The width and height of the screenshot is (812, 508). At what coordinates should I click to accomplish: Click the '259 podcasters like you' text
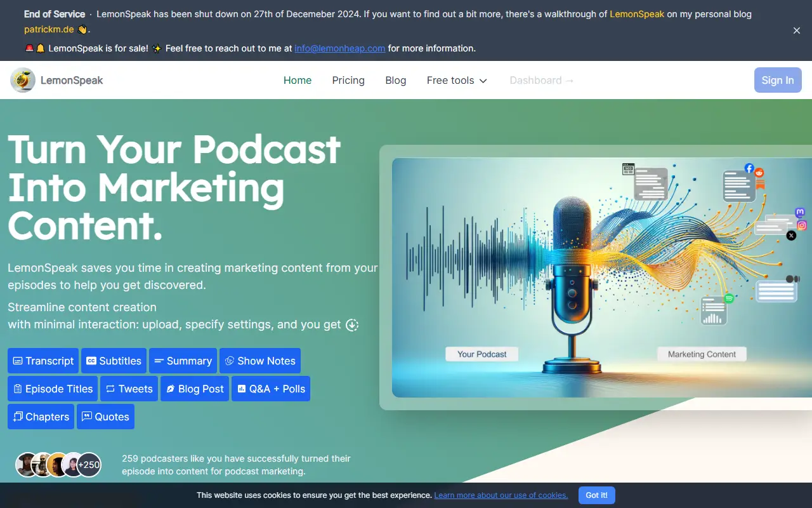point(236,465)
